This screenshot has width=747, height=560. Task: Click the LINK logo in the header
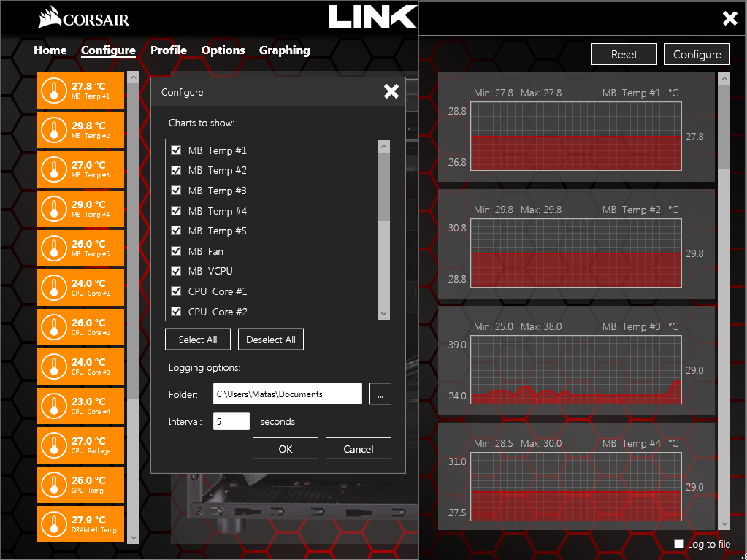(x=373, y=17)
